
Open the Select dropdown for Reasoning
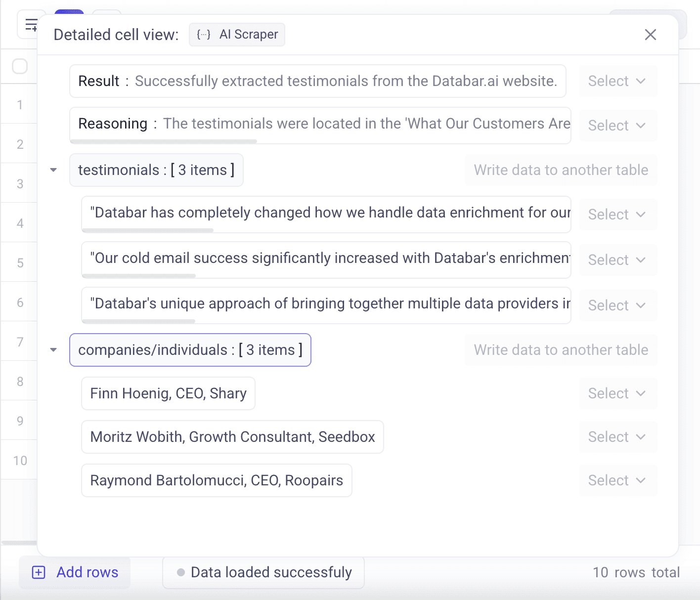[x=617, y=126]
